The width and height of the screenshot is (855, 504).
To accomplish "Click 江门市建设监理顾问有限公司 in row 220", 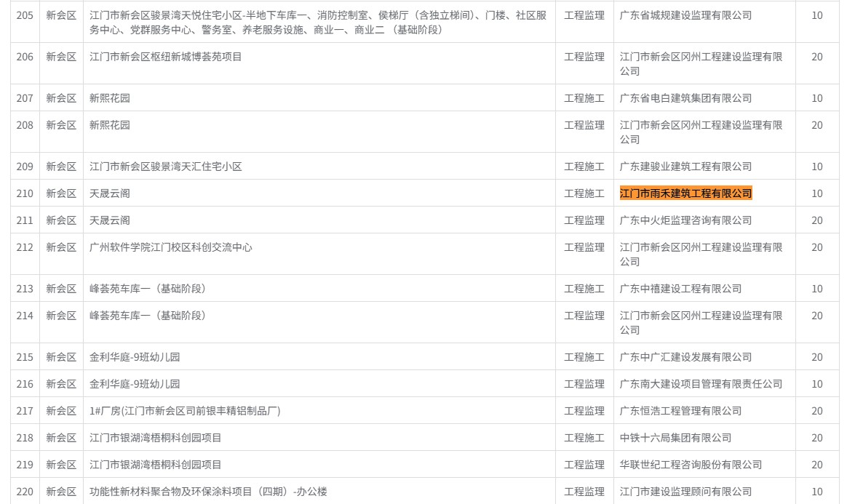I will [685, 492].
